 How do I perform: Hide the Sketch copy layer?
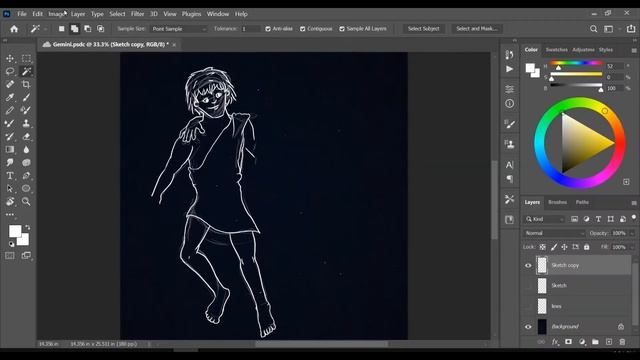pyautogui.click(x=528, y=266)
